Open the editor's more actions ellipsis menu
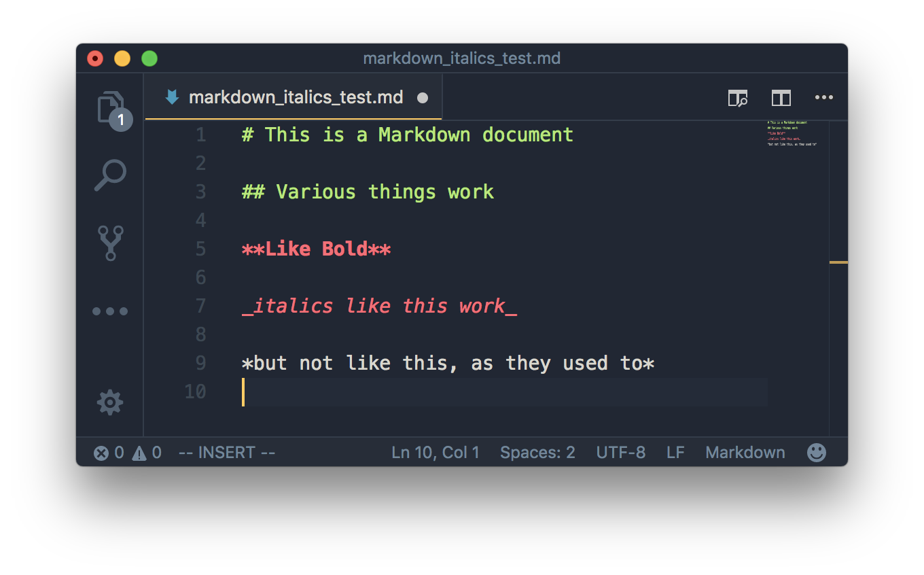The image size is (924, 575). point(824,97)
